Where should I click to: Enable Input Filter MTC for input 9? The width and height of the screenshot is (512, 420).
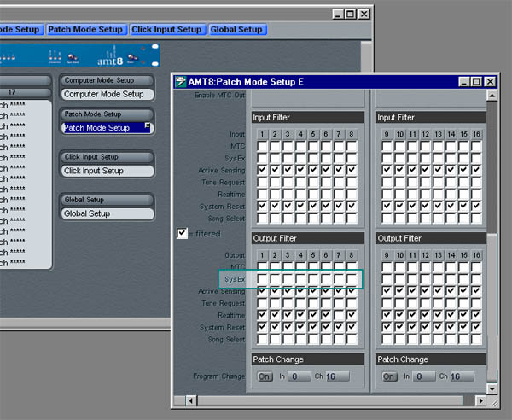(387, 146)
